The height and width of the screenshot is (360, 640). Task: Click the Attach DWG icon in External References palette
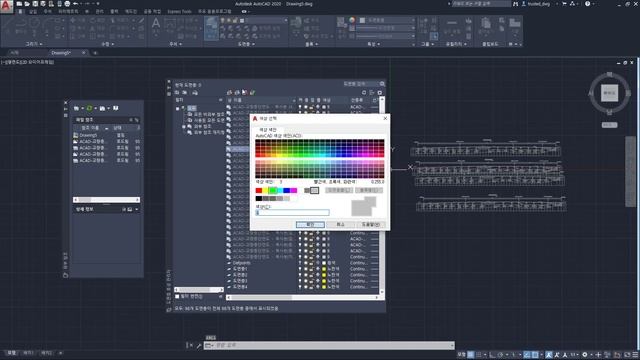[x=76, y=108]
